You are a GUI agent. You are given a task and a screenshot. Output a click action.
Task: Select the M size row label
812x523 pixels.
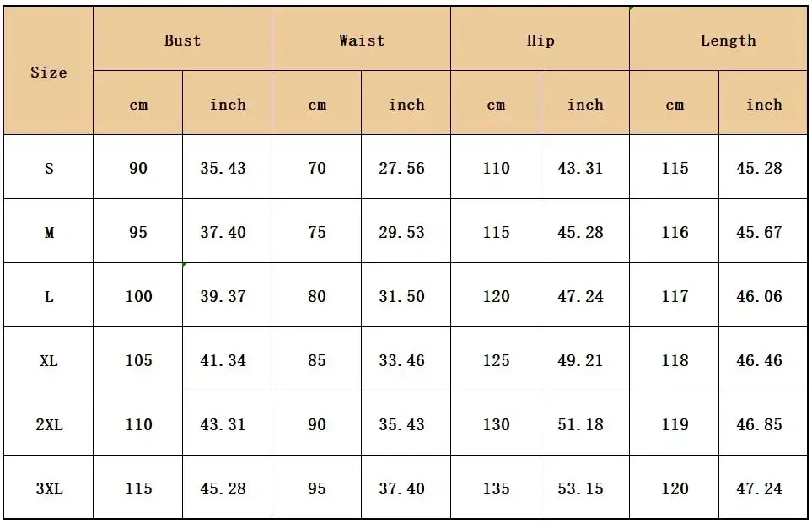(x=48, y=231)
